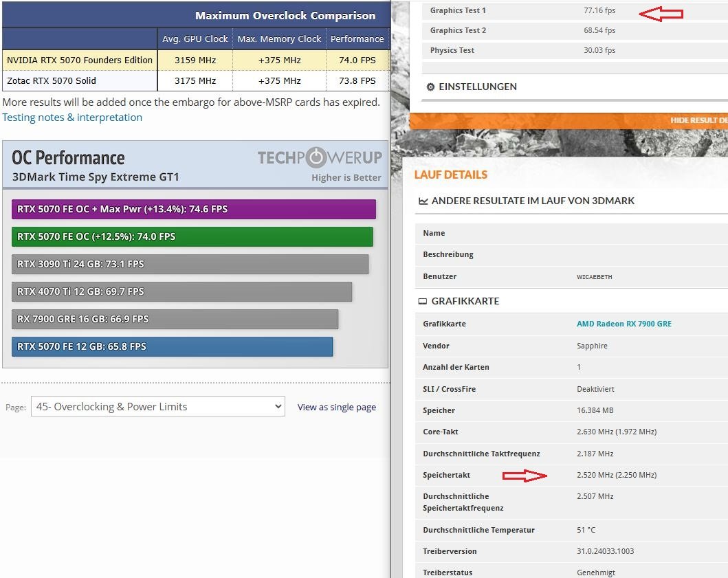Click the purple RTX 5070 FE OC + Max Pwr bar
Image resolution: width=728 pixels, height=578 pixels.
(x=194, y=209)
